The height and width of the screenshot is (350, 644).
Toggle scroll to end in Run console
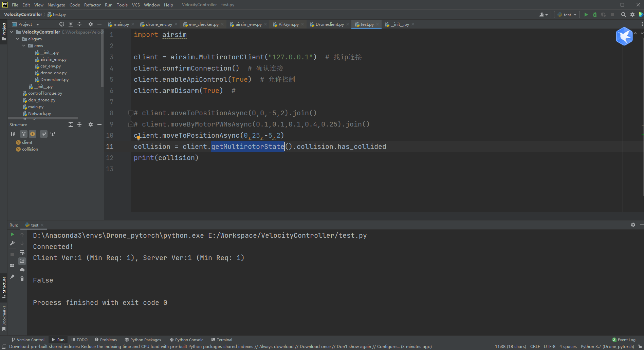coord(22,261)
